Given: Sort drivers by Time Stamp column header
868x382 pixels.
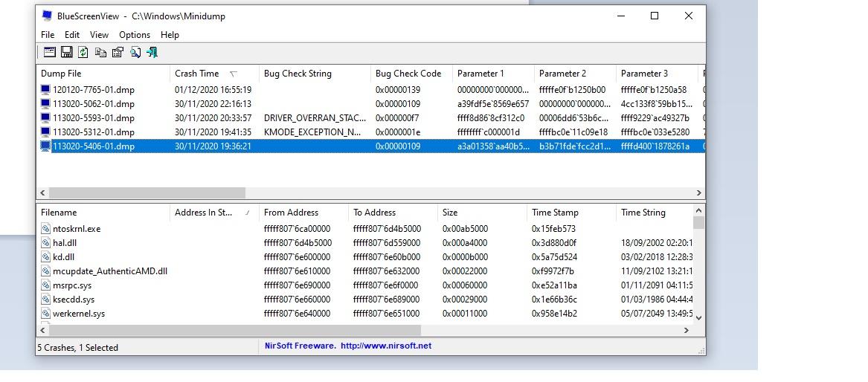Looking at the screenshot, I should (x=571, y=213).
